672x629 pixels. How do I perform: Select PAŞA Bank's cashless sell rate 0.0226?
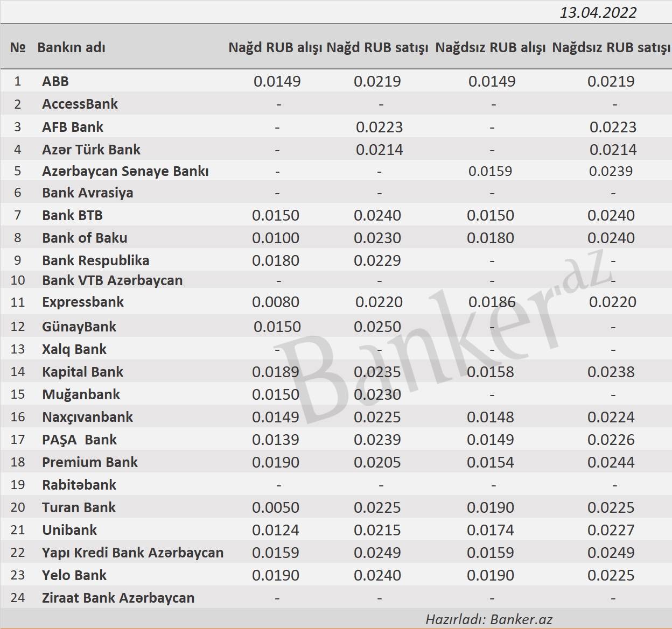pyautogui.click(x=611, y=440)
